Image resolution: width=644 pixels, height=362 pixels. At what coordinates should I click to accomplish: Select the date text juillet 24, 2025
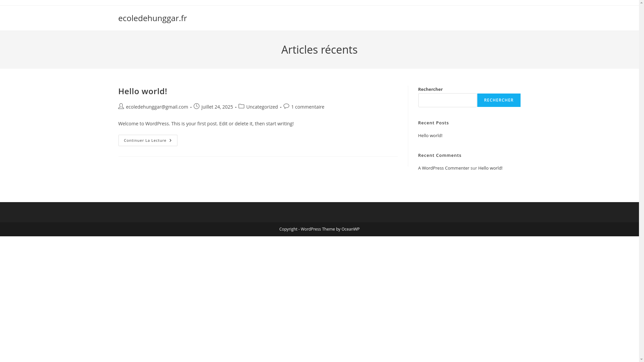click(x=217, y=107)
